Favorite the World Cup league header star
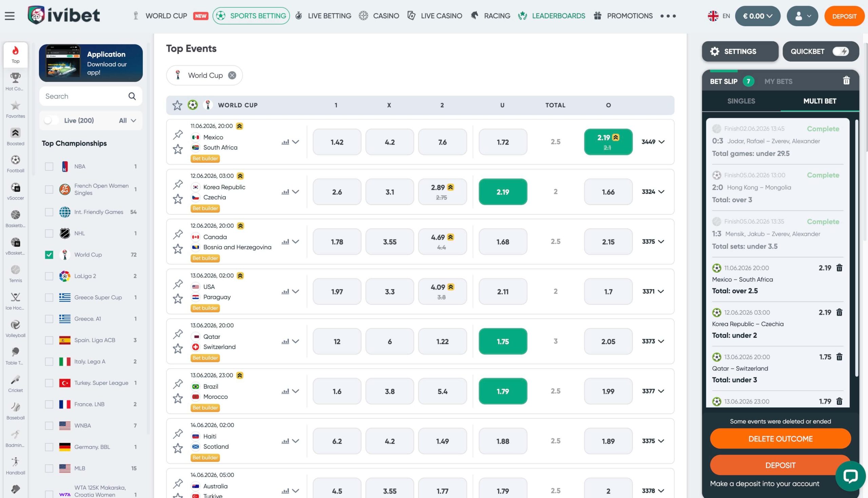 pyautogui.click(x=177, y=105)
